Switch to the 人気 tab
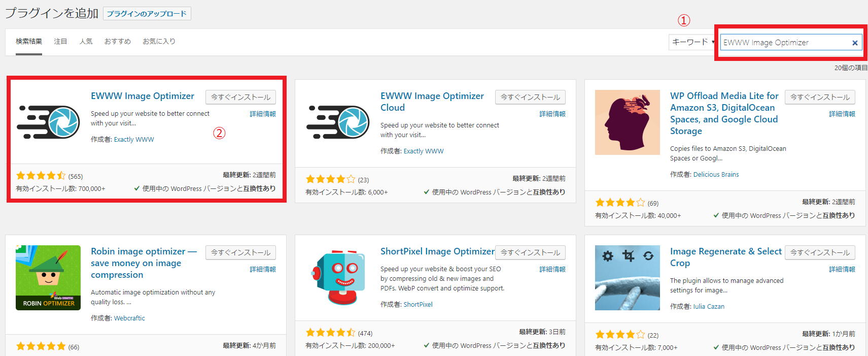The height and width of the screenshot is (356, 868). tap(86, 41)
